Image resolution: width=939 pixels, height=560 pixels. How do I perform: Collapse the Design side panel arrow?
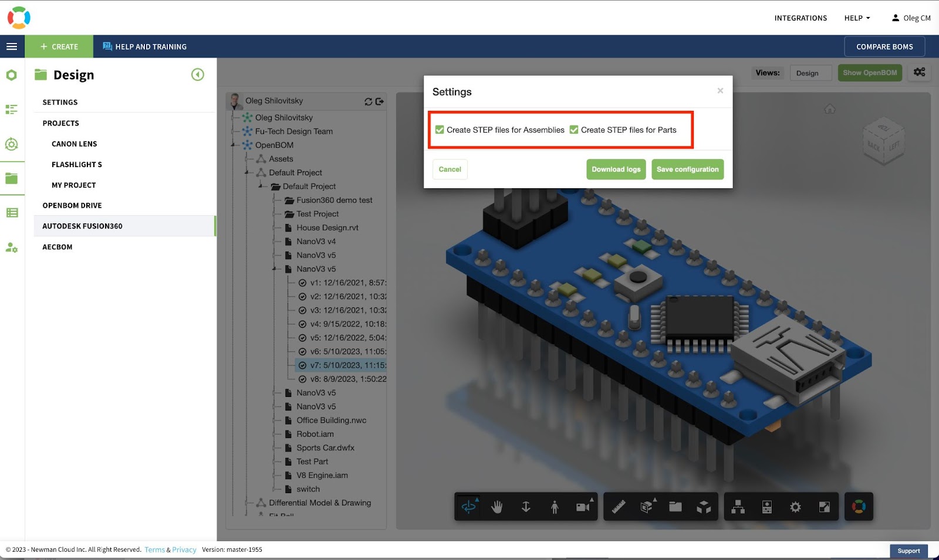pyautogui.click(x=198, y=74)
